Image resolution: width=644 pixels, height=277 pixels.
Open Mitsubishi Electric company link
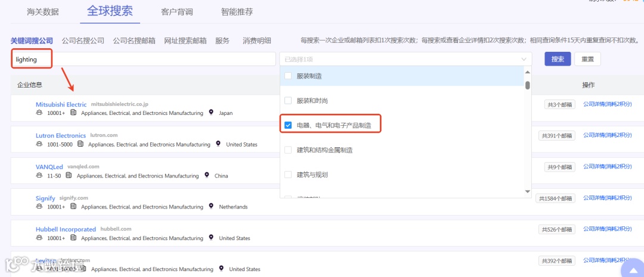(61, 104)
